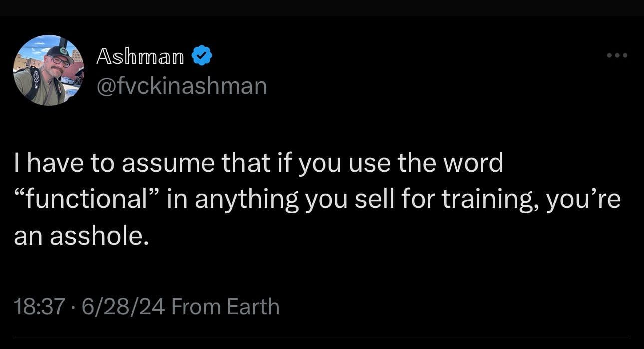Open the @fvckinashman handle link

click(181, 86)
